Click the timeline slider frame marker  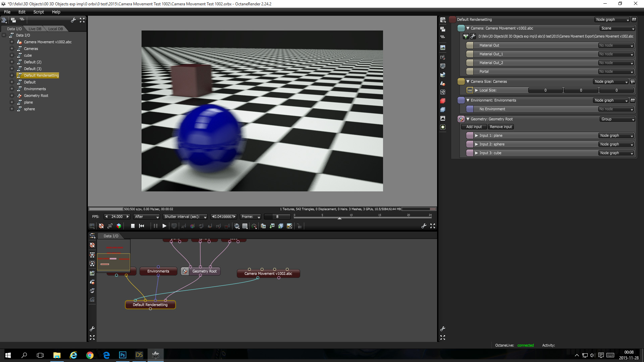coord(339,218)
